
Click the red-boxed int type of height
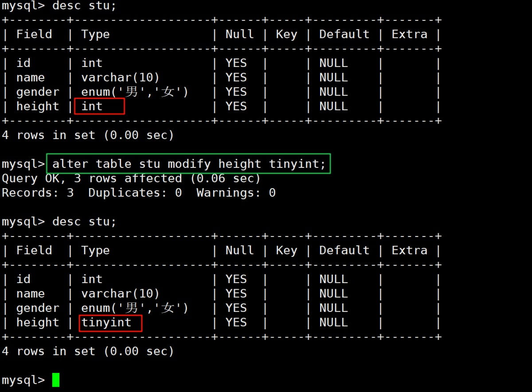click(x=99, y=106)
